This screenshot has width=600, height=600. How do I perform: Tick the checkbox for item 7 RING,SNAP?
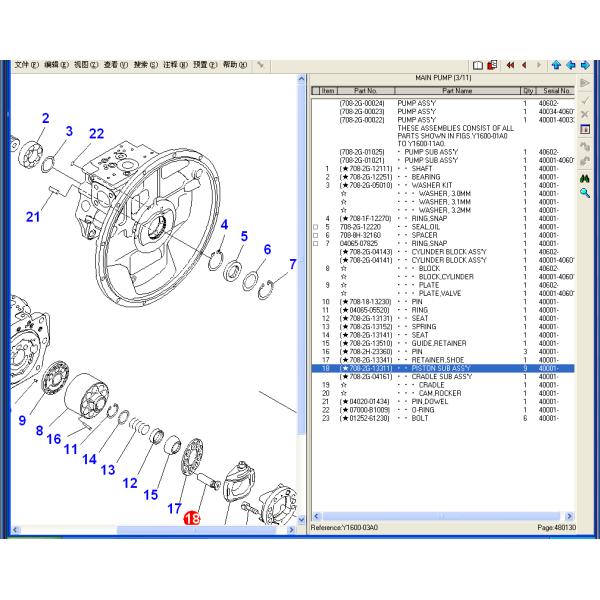(316, 243)
